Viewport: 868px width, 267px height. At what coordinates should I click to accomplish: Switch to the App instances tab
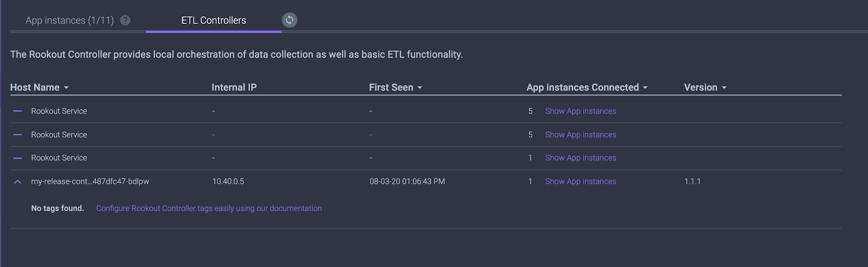point(70,20)
